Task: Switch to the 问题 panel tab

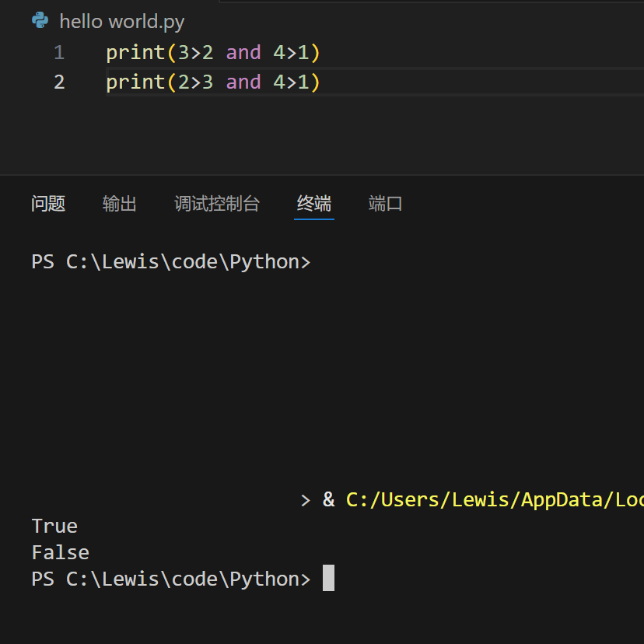Action: [x=48, y=204]
